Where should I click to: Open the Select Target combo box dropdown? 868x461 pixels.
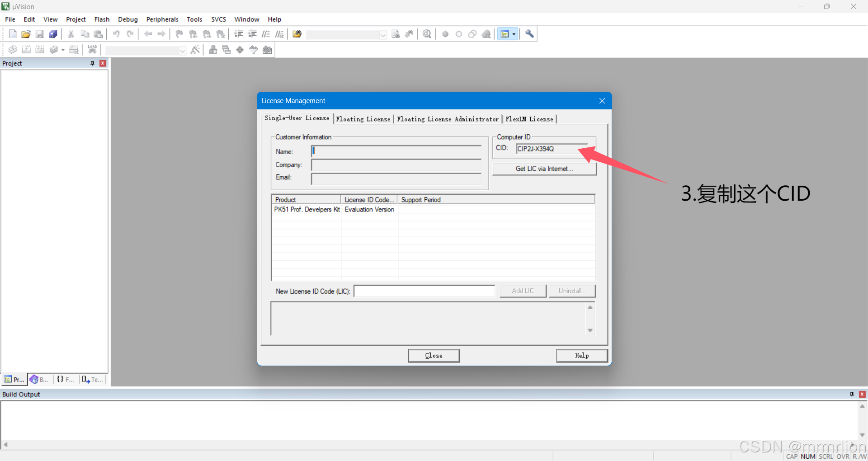[182, 51]
